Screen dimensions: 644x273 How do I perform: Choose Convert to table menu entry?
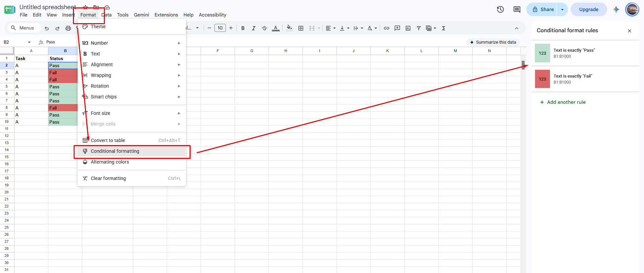click(x=132, y=140)
